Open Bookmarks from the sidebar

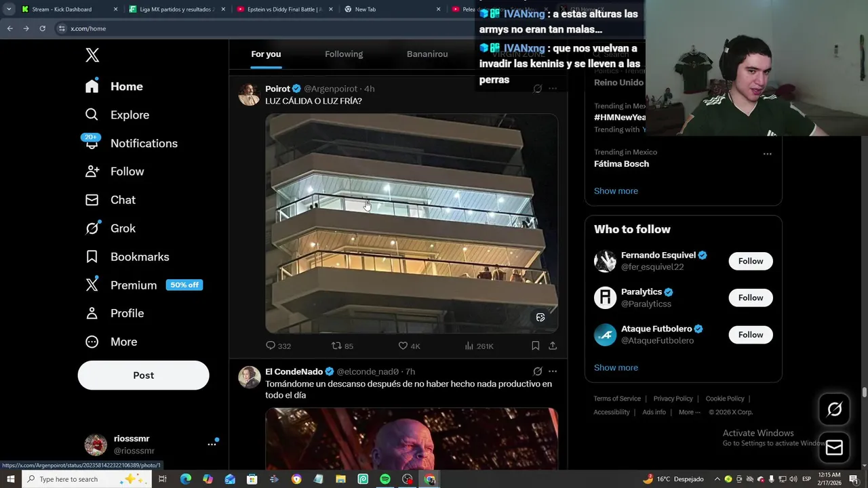click(127, 257)
